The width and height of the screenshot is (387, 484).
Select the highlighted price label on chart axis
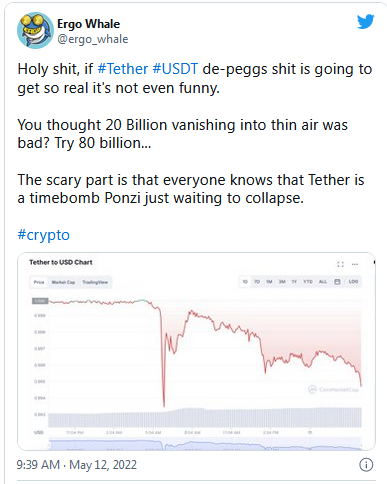(x=40, y=301)
